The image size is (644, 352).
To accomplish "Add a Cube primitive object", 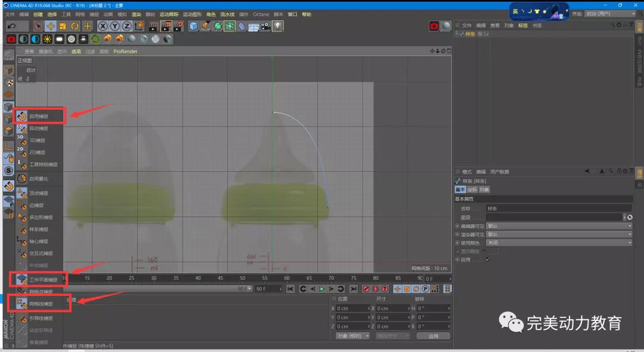I will tap(194, 26).
